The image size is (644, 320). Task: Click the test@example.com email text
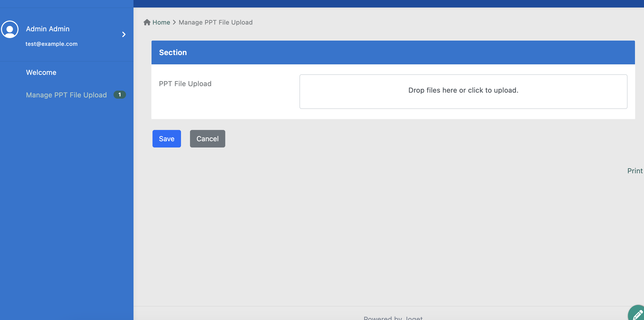point(51,44)
